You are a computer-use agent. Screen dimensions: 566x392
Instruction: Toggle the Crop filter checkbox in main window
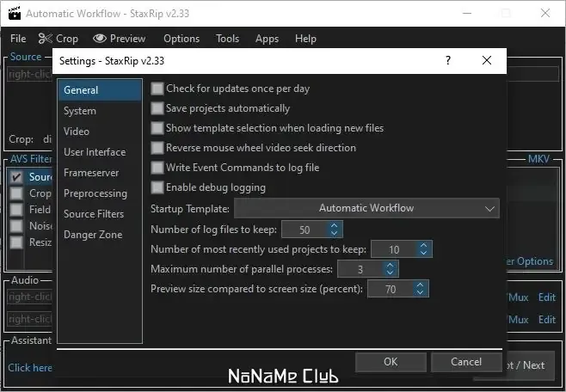click(x=16, y=193)
